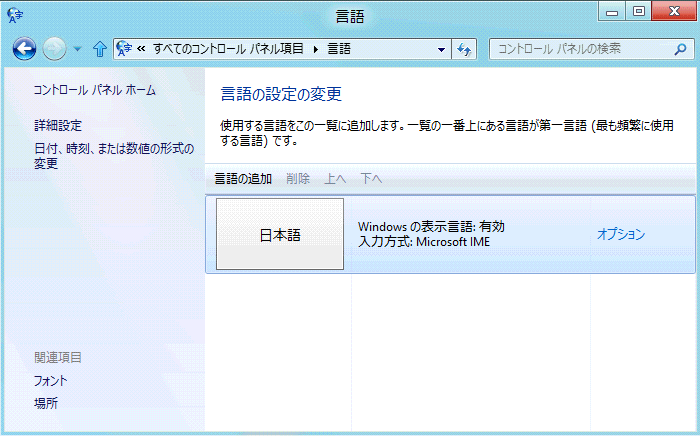This screenshot has width=700, height=436.
Task: Maximize the 言語 window
Action: 638,12
